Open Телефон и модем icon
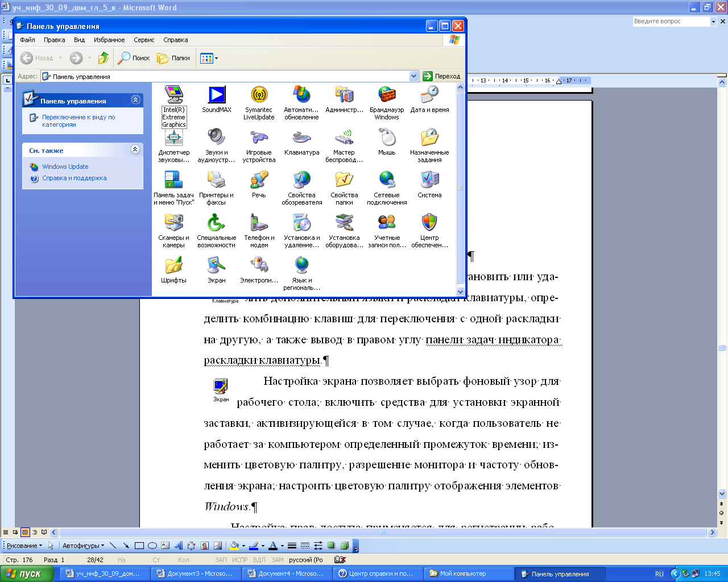This screenshot has height=582, width=728. point(259,223)
